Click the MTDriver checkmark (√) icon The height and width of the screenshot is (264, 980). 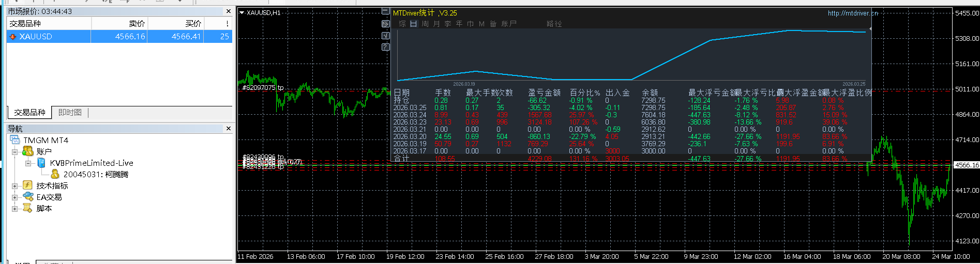click(x=385, y=36)
